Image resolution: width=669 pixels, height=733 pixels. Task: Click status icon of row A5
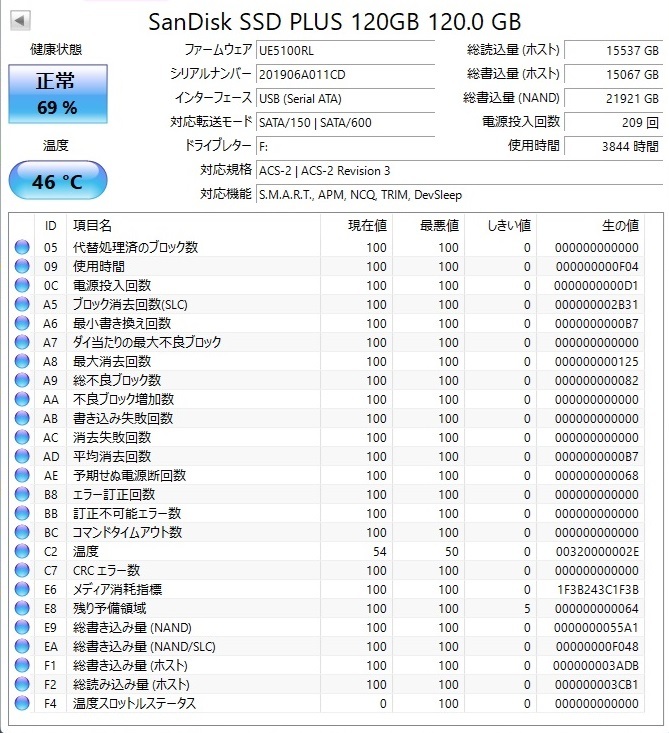(22, 304)
